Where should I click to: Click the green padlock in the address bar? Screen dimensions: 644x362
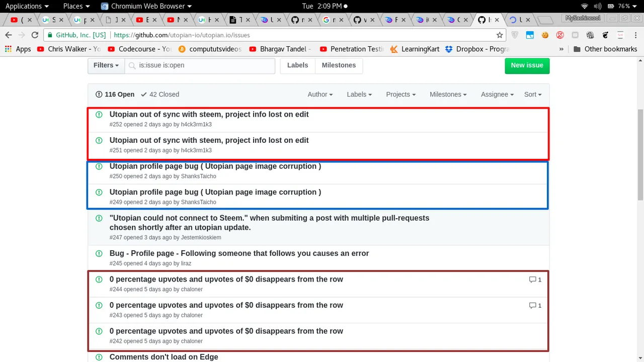[50, 35]
